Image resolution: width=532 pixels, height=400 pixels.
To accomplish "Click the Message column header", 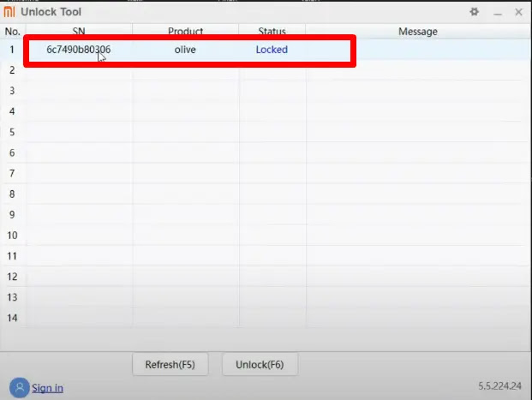I will [x=418, y=32].
